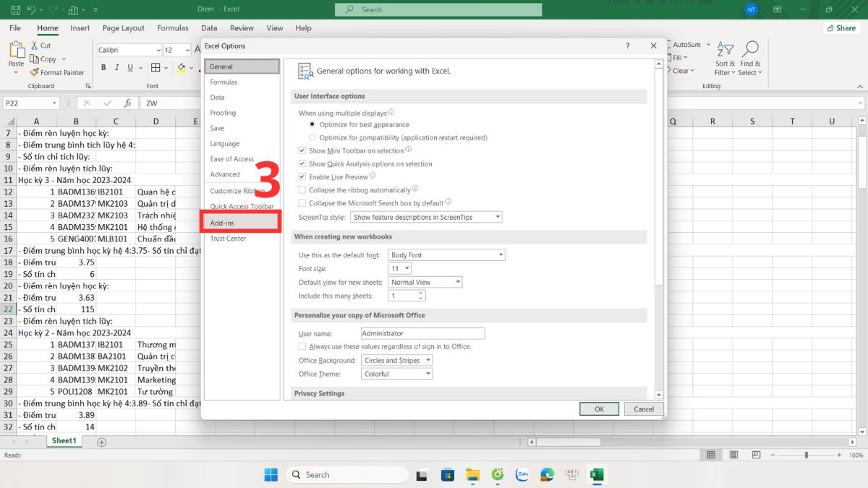Switch to Page Layout view in status bar
This screenshot has height=488, width=868.
[x=732, y=455]
